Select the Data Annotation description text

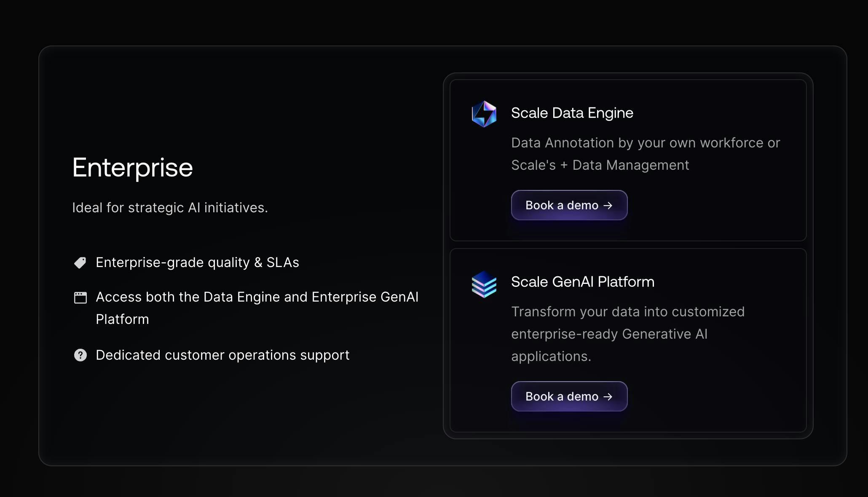(645, 154)
